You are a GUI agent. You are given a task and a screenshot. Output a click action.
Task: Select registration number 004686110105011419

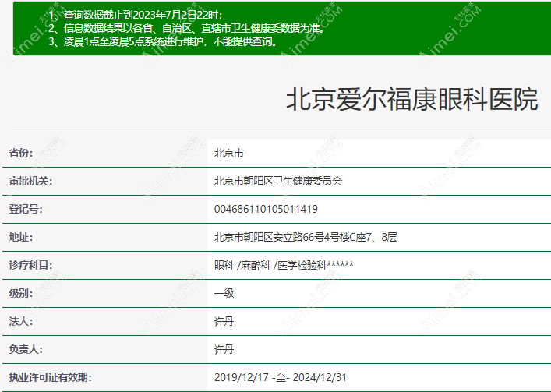[266, 210]
